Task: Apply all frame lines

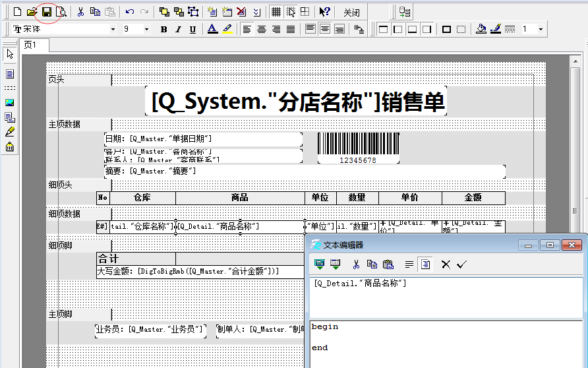Action: click(446, 29)
